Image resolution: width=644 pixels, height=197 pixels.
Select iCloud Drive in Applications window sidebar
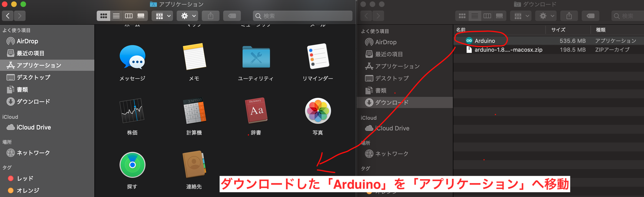[47, 127]
